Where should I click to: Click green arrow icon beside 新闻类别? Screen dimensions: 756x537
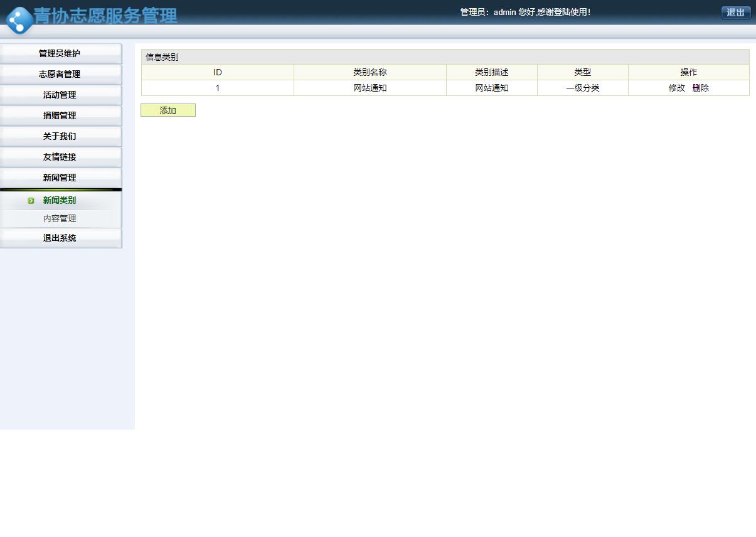[31, 201]
